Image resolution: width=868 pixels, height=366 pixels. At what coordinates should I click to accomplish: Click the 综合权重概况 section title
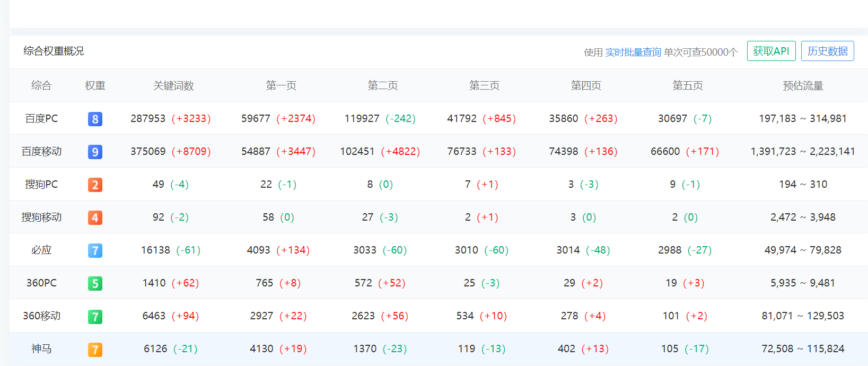(54, 51)
